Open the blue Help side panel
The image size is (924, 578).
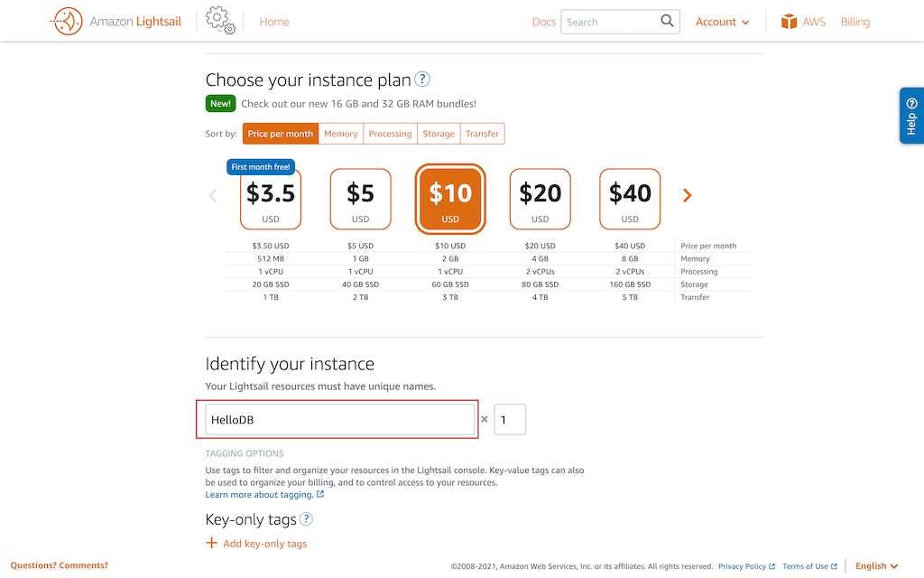click(911, 116)
